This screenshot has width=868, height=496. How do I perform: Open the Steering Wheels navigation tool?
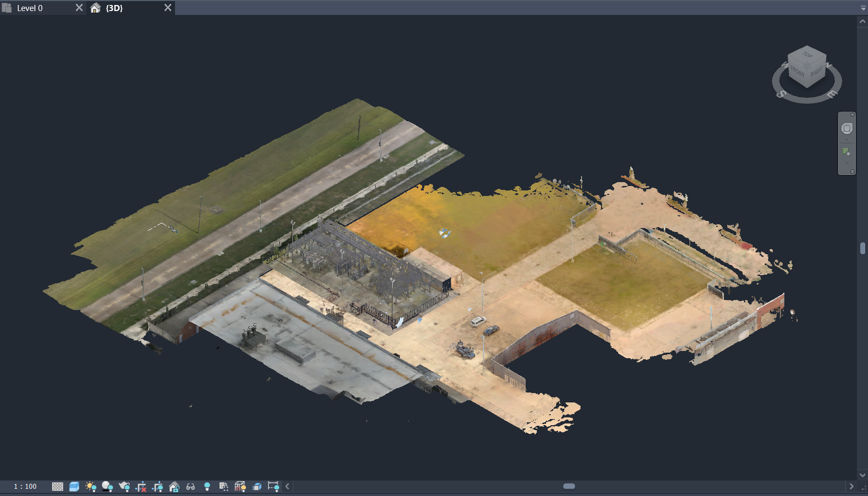(x=846, y=129)
